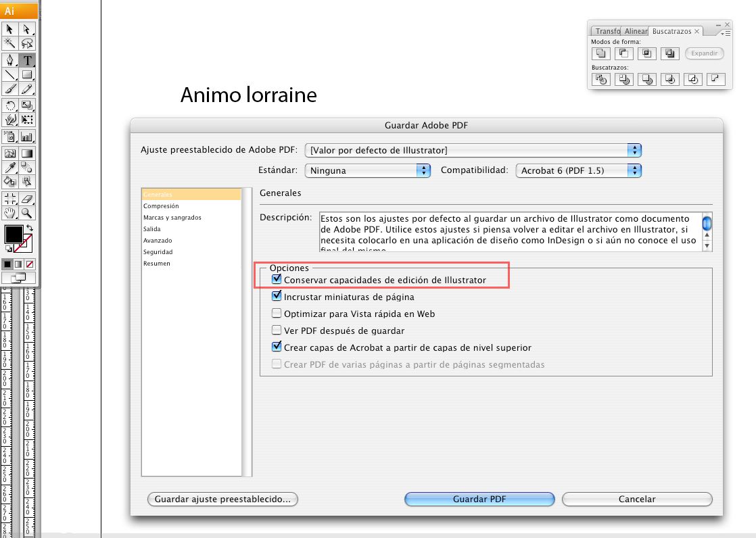The height and width of the screenshot is (538, 756).
Task: Uncheck Conservar capacidades de edición de Illustrator
Action: click(x=277, y=279)
